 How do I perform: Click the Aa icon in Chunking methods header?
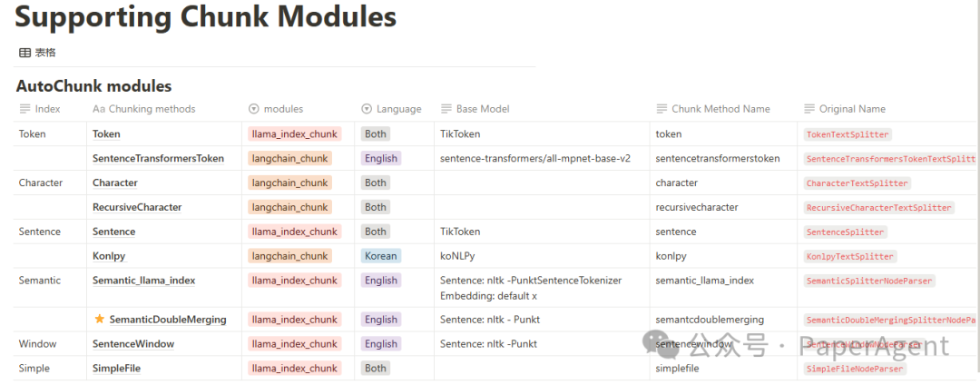tap(99, 109)
